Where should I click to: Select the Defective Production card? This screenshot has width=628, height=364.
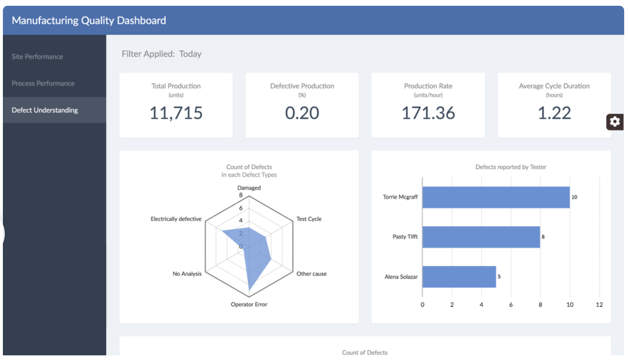302,105
